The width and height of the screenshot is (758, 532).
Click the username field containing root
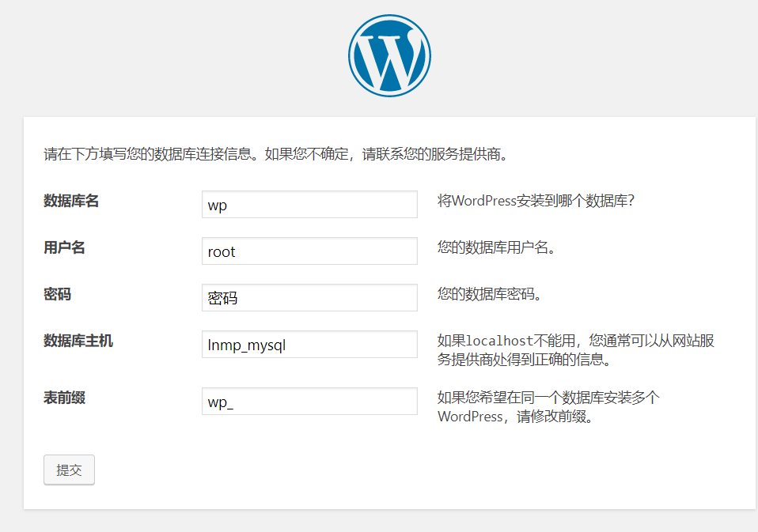tap(309, 251)
